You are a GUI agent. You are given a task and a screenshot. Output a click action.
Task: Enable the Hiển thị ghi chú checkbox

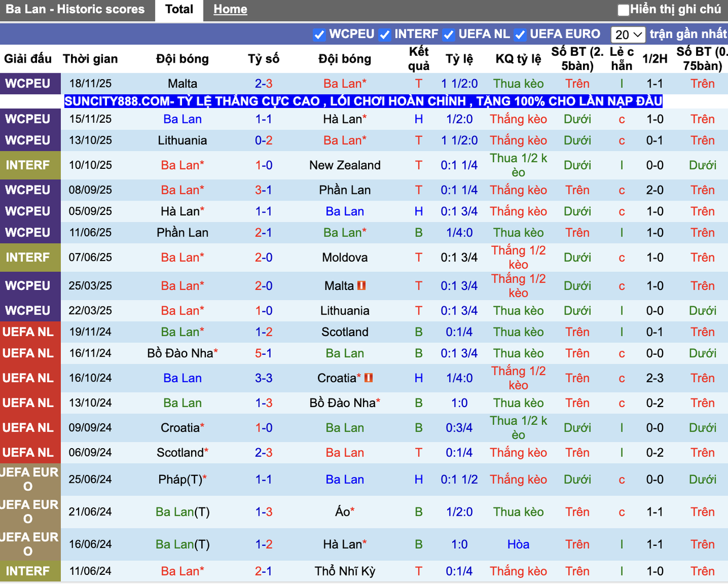[x=623, y=10]
